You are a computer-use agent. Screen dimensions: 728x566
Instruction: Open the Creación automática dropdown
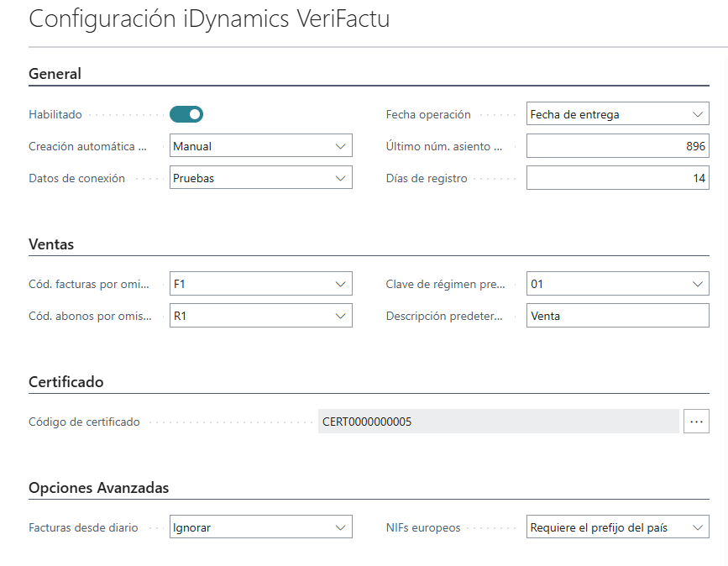pyautogui.click(x=260, y=146)
